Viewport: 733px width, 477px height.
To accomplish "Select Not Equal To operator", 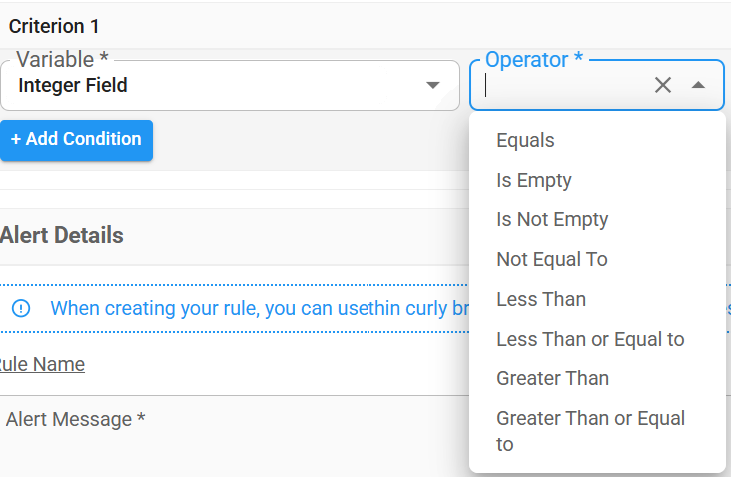I will [x=552, y=260].
